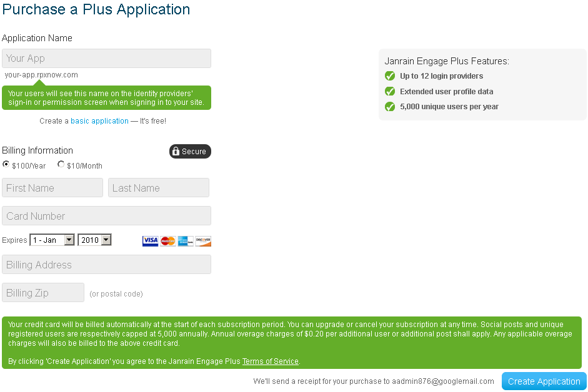The height and width of the screenshot is (392, 588).
Task: Click the Application Name label
Action: [37, 38]
